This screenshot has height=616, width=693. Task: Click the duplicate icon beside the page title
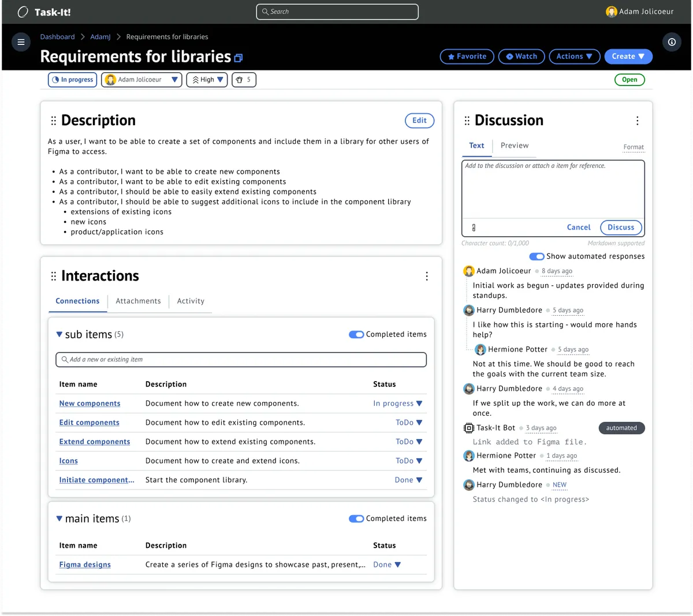[237, 58]
